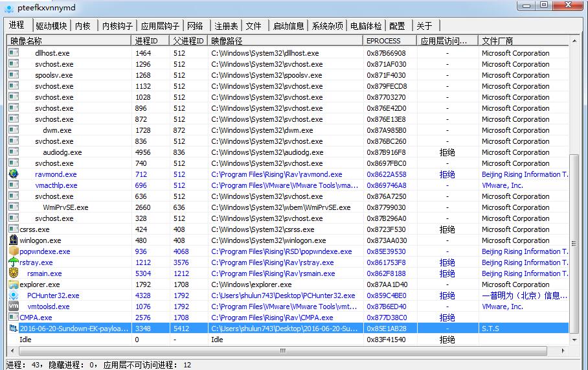Click the vertical scrollbar thumb
Screen dimensions: 588x370
(x=574, y=244)
